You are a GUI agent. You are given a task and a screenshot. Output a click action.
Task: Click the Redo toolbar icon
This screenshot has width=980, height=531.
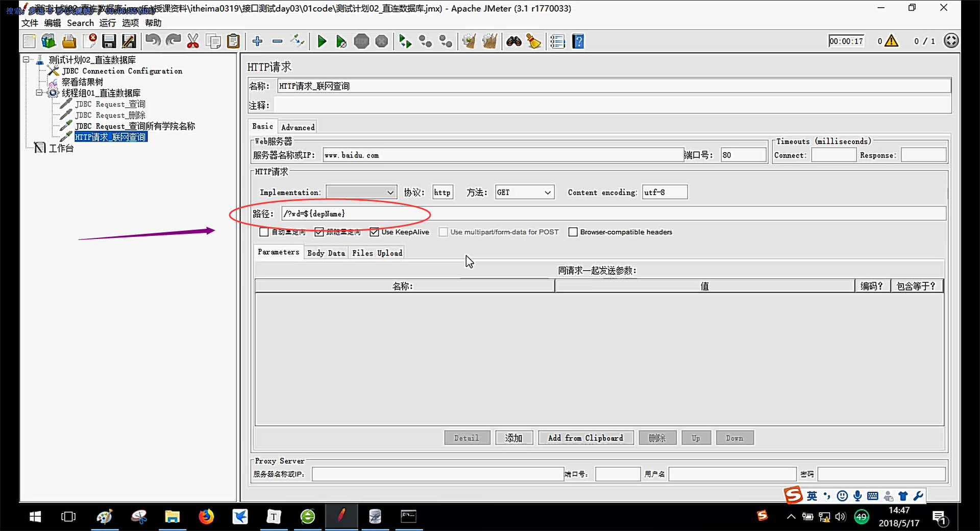(174, 41)
